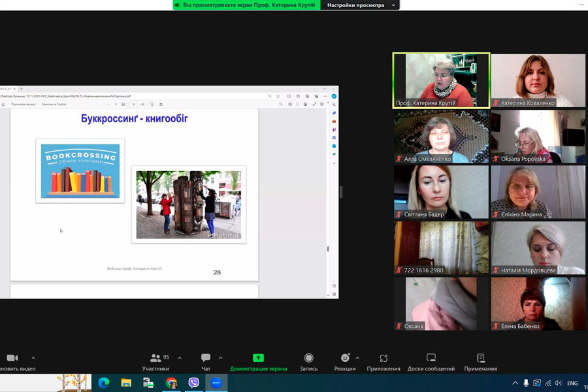
Task: Start recording with the Запись button
Action: [308, 361]
